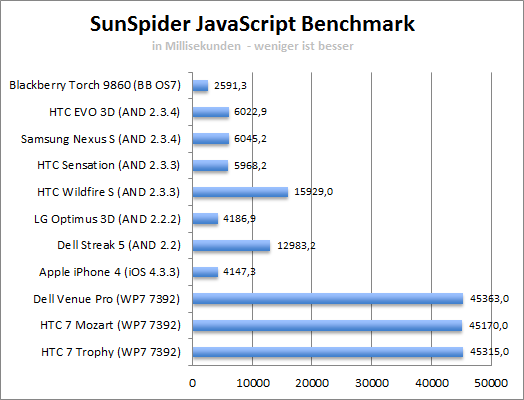
Task: Select the data value 4186,9
Action: click(240, 219)
